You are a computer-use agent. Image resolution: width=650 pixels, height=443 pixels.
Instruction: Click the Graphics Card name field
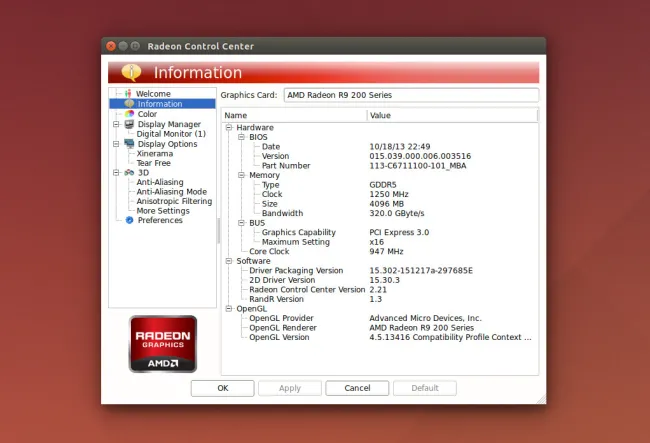click(x=410, y=95)
